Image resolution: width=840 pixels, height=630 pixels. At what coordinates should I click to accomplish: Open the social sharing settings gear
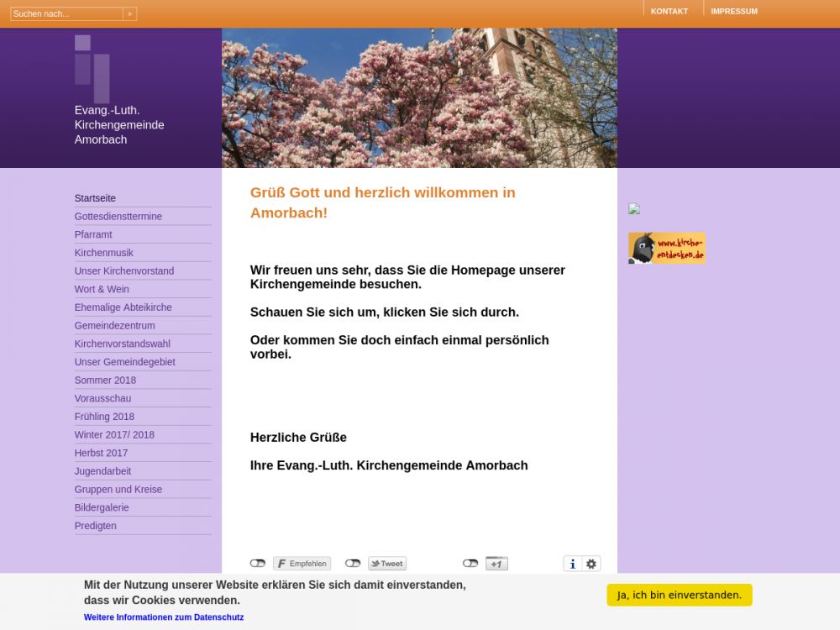tap(591, 564)
